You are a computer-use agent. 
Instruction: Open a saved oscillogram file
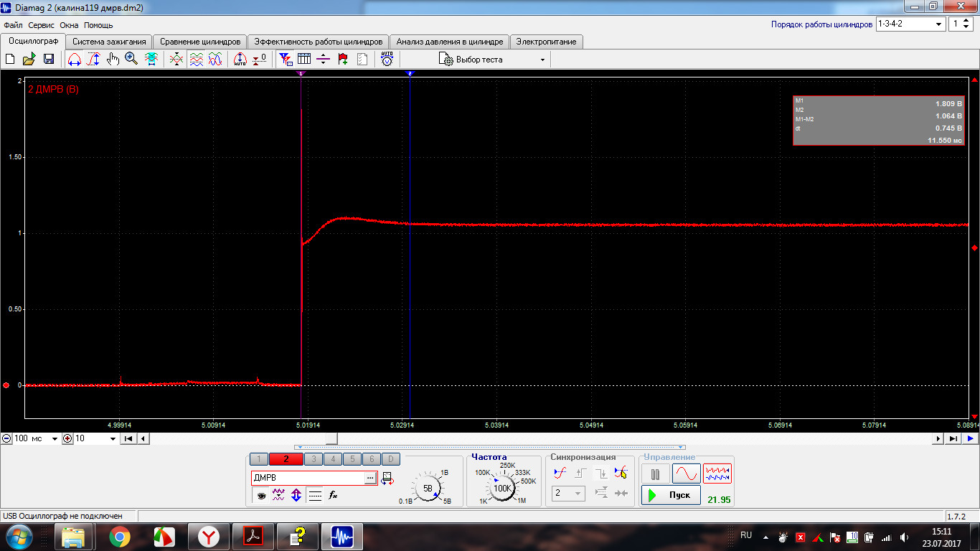(x=29, y=60)
